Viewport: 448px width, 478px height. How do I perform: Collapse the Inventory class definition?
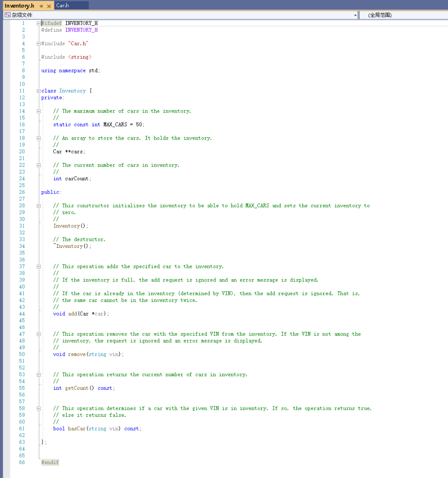point(38,91)
